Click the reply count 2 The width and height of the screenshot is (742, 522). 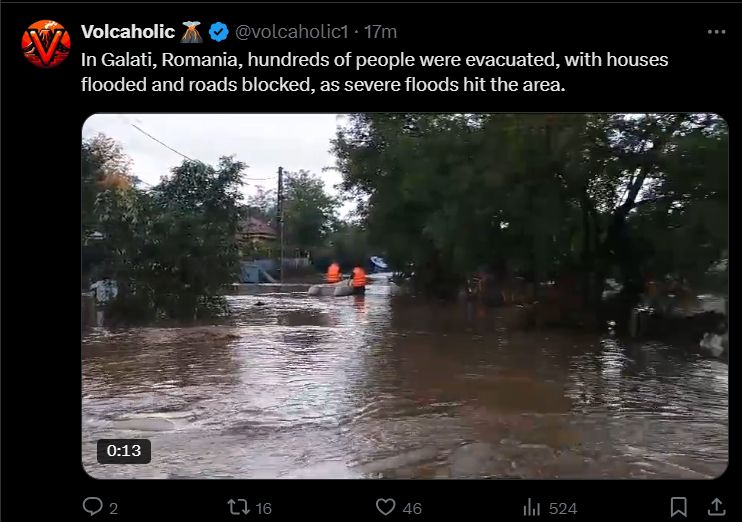click(x=114, y=508)
